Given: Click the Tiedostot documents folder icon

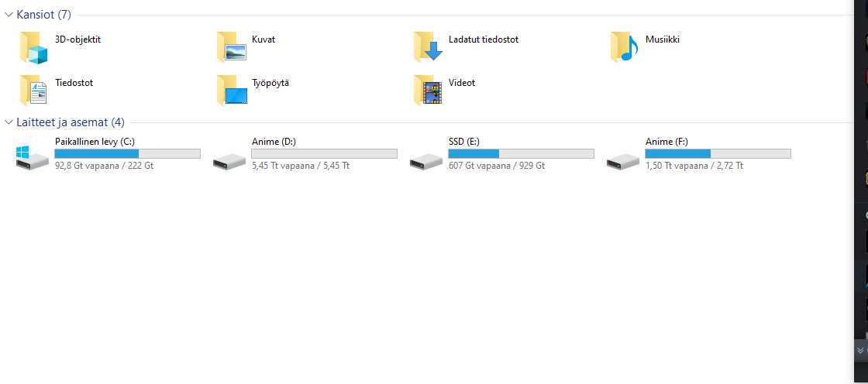Looking at the screenshot, I should 33,90.
